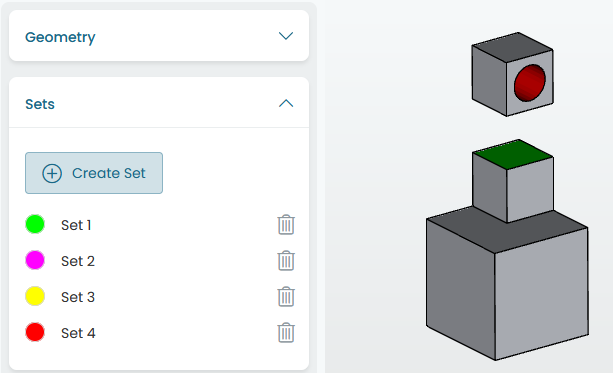Select the Set 1 entry
Screen dimensions: 613x373
(76, 225)
